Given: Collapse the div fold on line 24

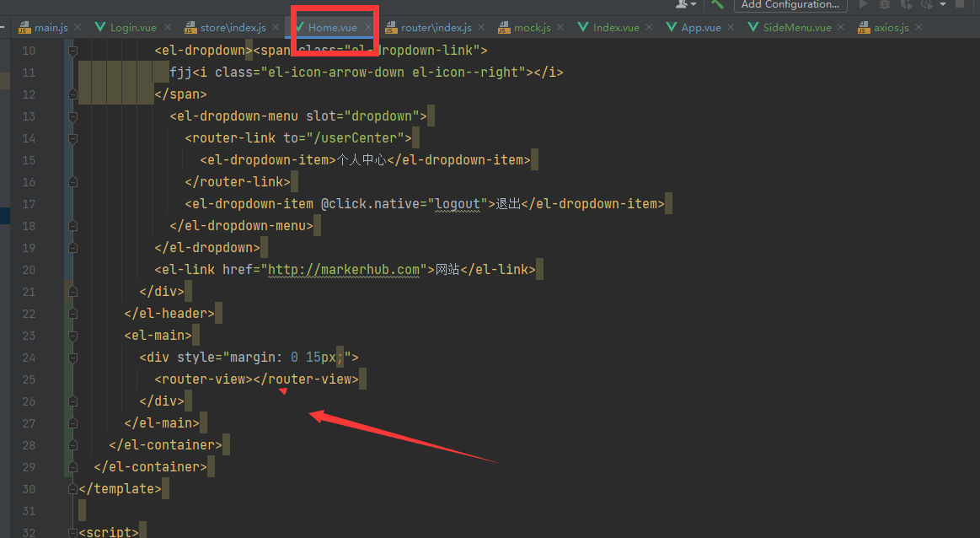Looking at the screenshot, I should coord(72,358).
